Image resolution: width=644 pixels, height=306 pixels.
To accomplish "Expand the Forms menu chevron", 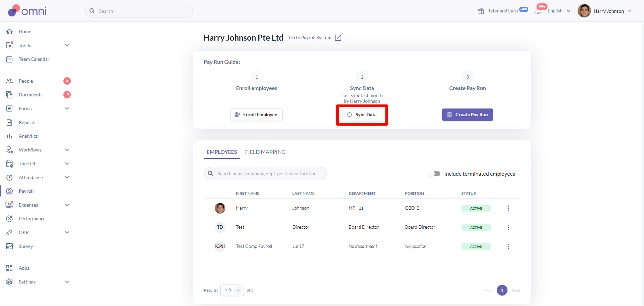I will [67, 108].
